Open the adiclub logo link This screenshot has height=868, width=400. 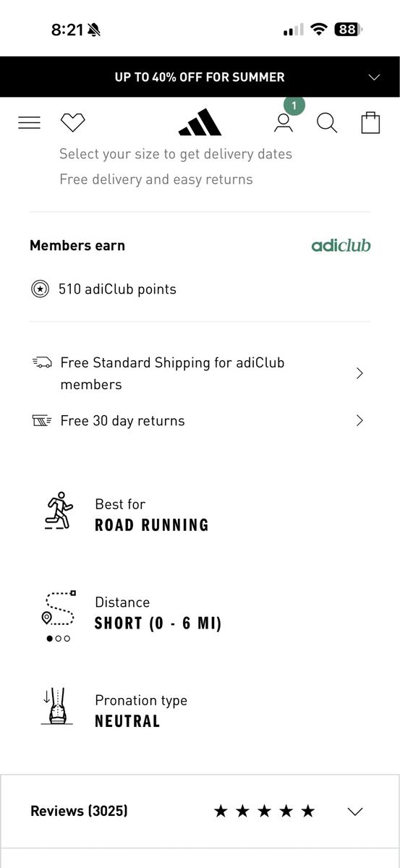(x=341, y=245)
